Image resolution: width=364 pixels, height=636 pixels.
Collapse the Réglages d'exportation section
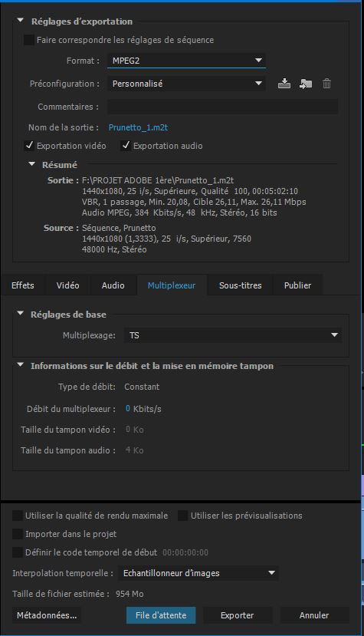pos(20,21)
